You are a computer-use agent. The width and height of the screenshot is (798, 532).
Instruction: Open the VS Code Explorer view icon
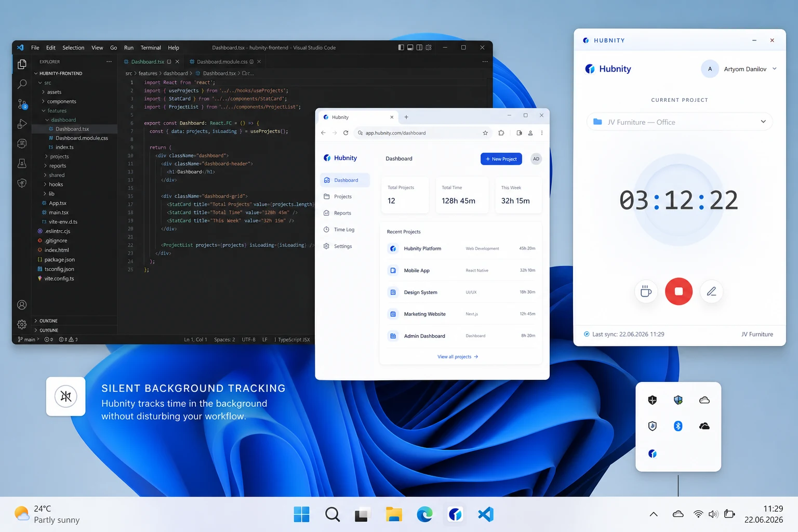pyautogui.click(x=22, y=64)
